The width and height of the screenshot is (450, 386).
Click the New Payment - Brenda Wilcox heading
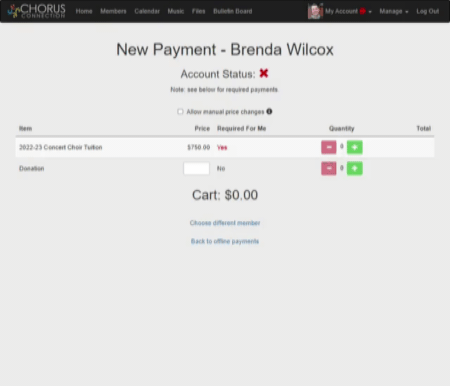click(225, 50)
